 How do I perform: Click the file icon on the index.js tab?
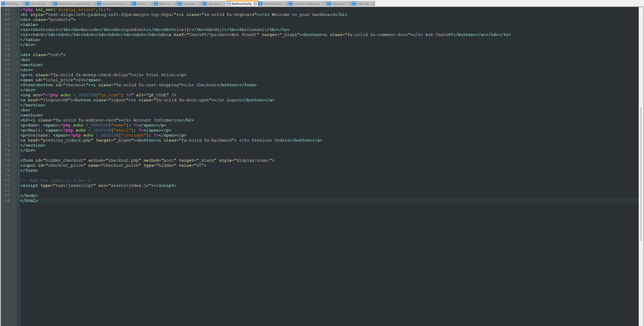(x=134, y=4)
